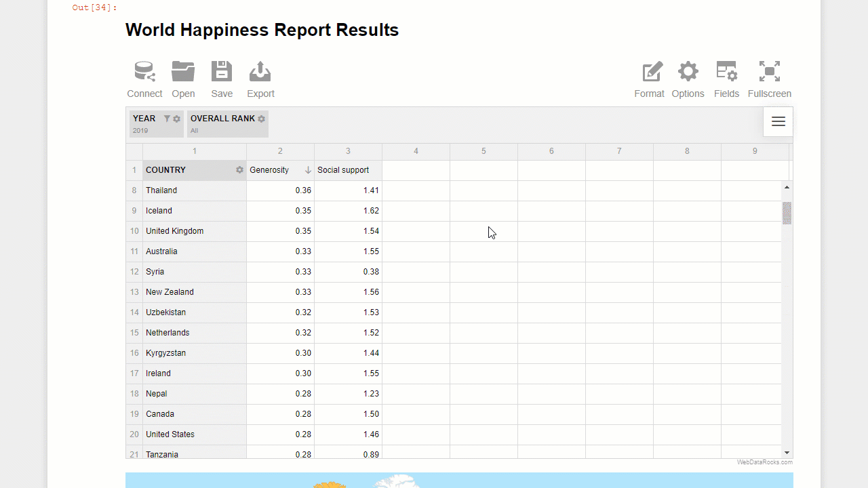Select the Thailand row cell
Image resolution: width=868 pixels, height=488 pixels.
click(195, 190)
